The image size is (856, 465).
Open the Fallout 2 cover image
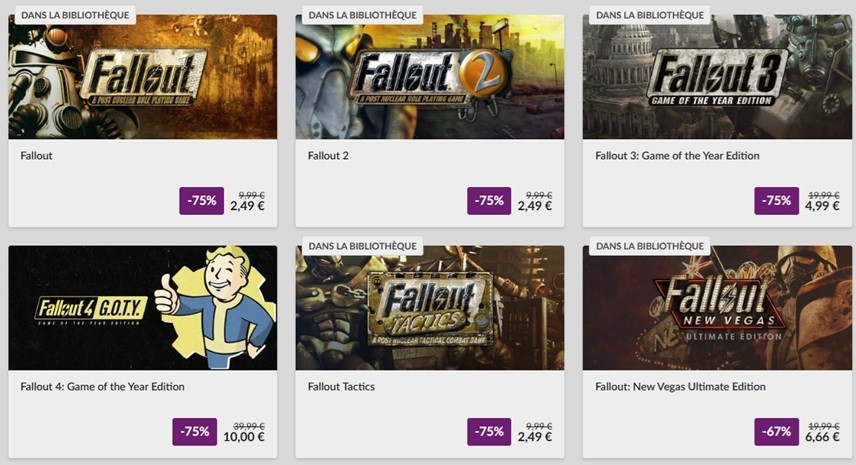pos(430,76)
